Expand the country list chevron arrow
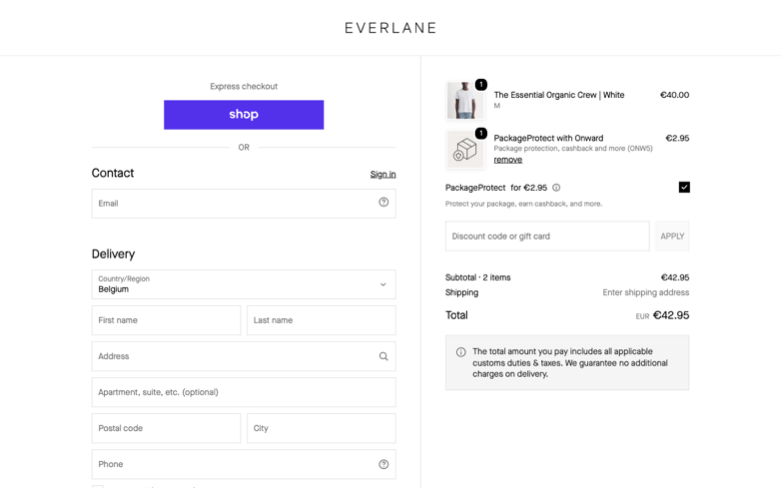 tap(383, 285)
